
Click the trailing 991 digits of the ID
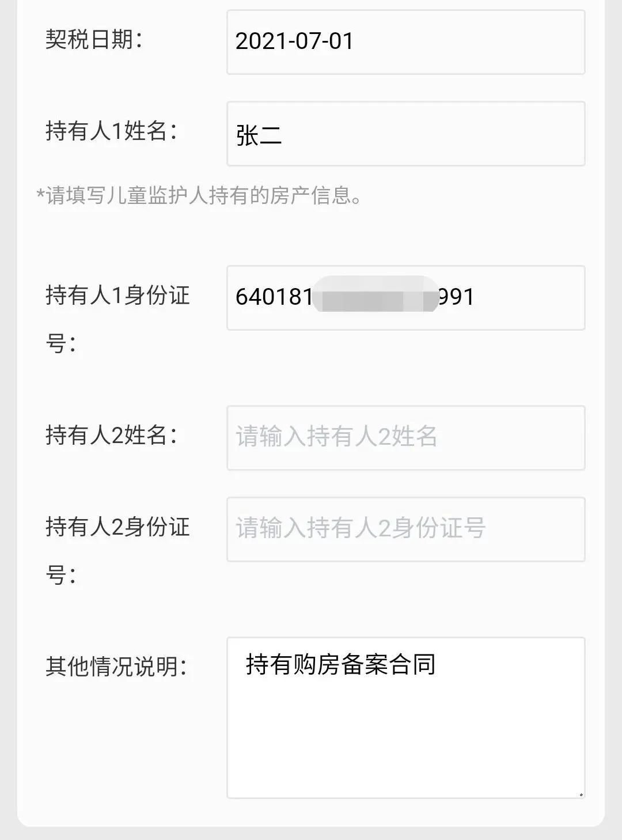pyautogui.click(x=456, y=297)
